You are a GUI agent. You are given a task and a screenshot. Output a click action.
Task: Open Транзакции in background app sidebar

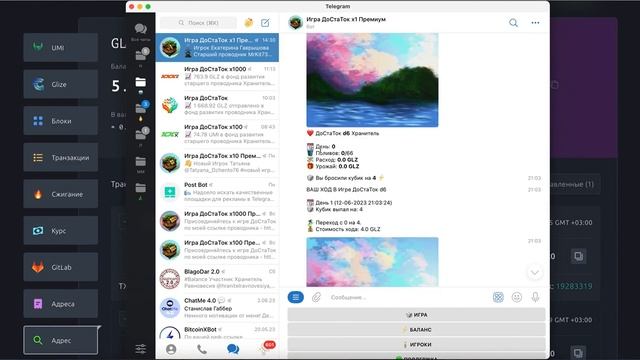60,158
